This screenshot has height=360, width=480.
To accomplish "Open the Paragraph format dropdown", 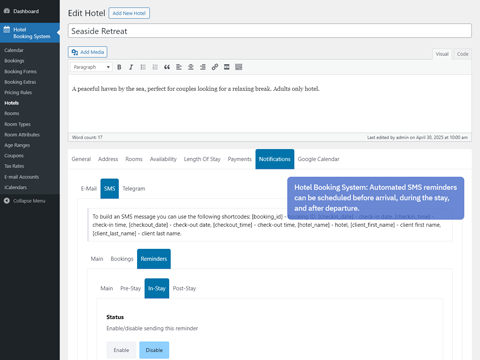I will pyautogui.click(x=91, y=67).
